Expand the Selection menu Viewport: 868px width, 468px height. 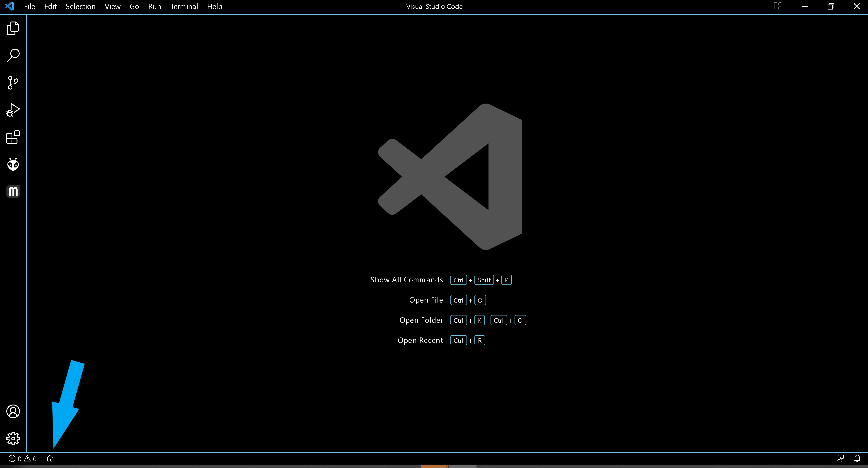point(80,6)
